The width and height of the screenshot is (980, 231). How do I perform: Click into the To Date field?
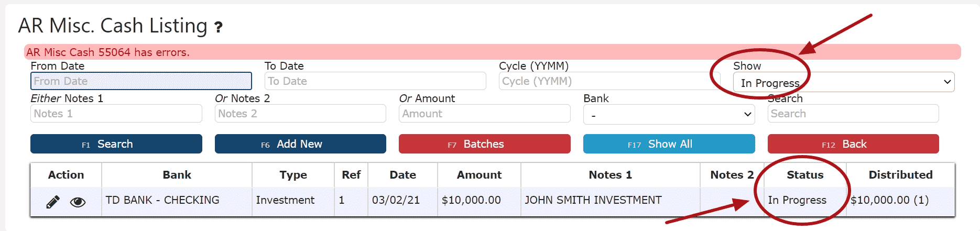375,81
